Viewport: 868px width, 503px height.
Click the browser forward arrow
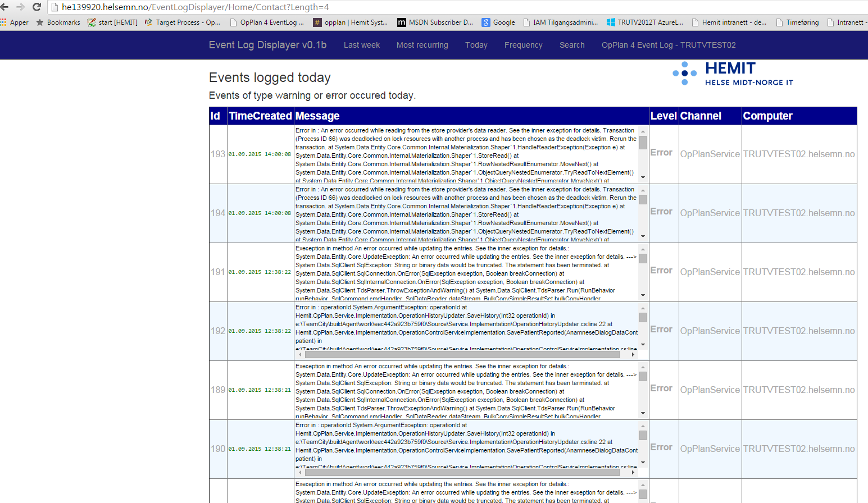21,7
